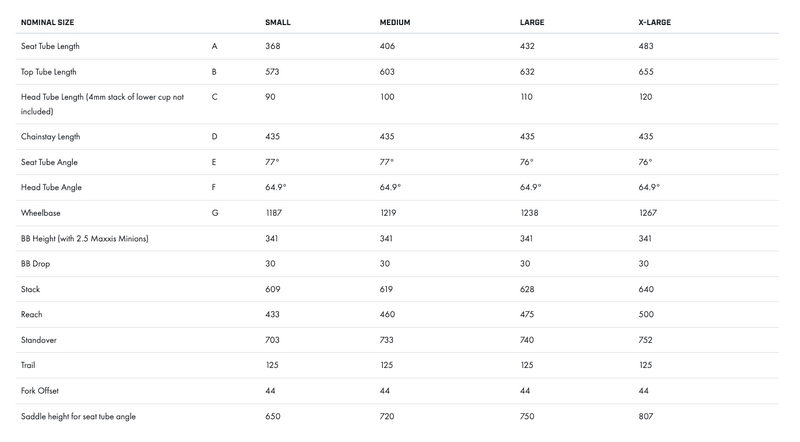Click the BB Height row label

(x=84, y=239)
